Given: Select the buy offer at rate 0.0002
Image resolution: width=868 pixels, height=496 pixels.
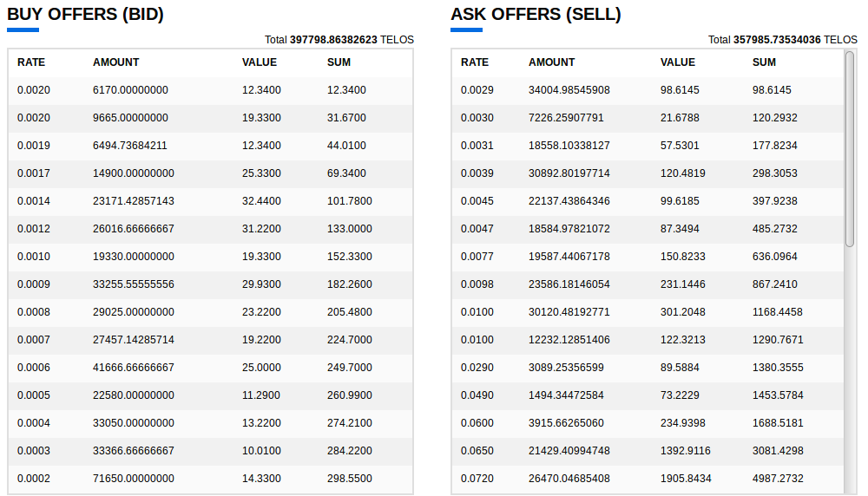Looking at the screenshot, I should pos(210,479).
